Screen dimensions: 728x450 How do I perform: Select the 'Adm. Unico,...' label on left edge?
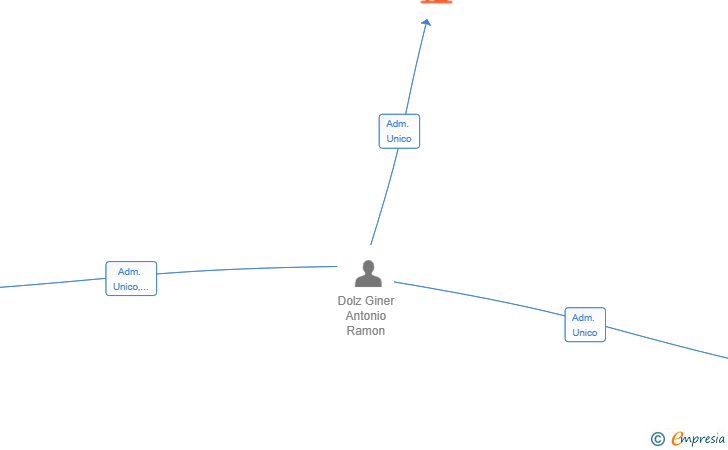[x=131, y=279]
